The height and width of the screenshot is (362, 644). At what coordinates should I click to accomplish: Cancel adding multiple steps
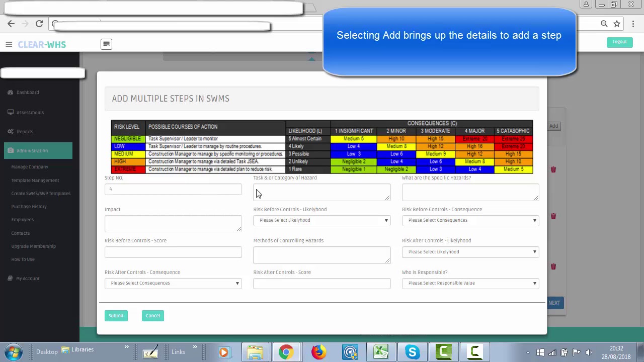(x=152, y=316)
